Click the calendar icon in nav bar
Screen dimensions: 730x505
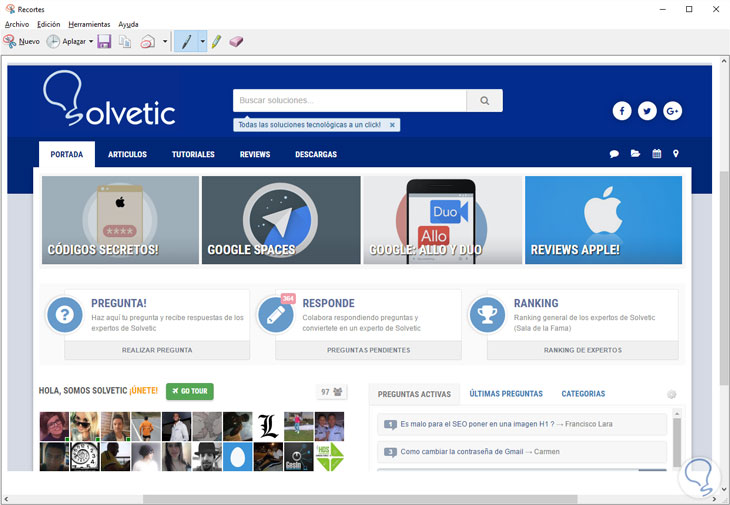click(656, 153)
